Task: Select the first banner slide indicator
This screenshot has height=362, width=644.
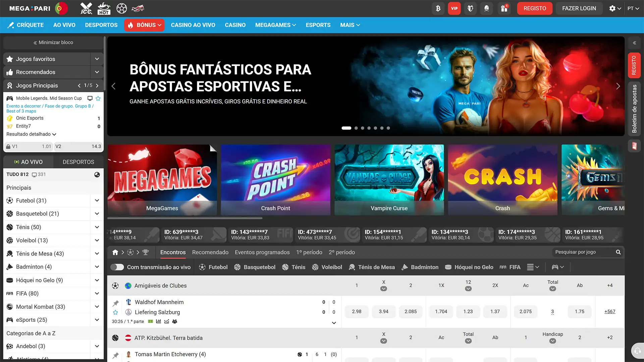Action: (346, 128)
